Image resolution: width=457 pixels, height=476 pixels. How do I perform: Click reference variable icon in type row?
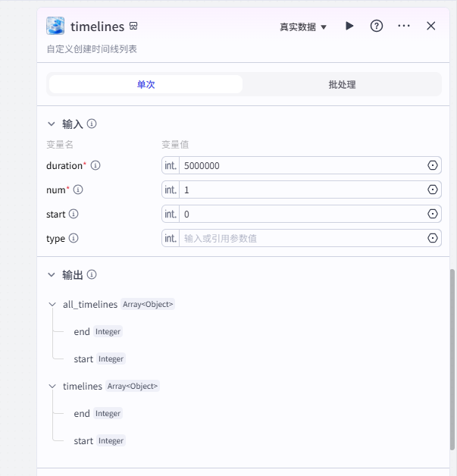coord(433,238)
